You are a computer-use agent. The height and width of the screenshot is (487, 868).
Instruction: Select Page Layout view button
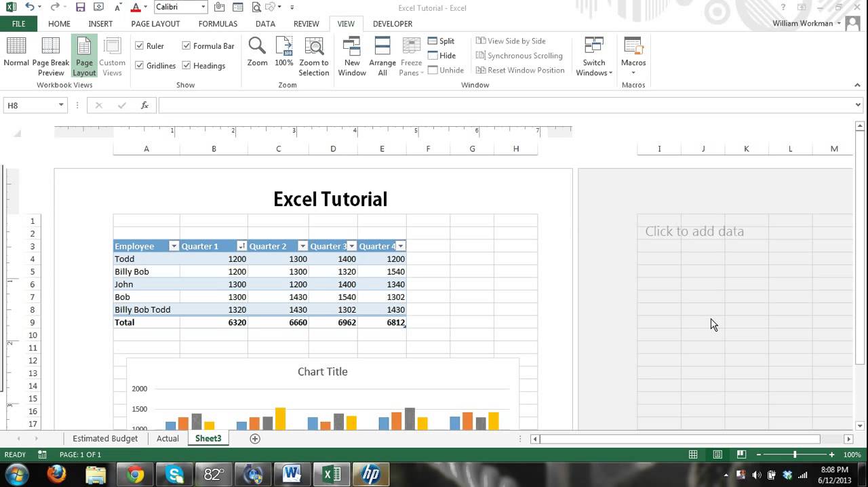pyautogui.click(x=84, y=56)
